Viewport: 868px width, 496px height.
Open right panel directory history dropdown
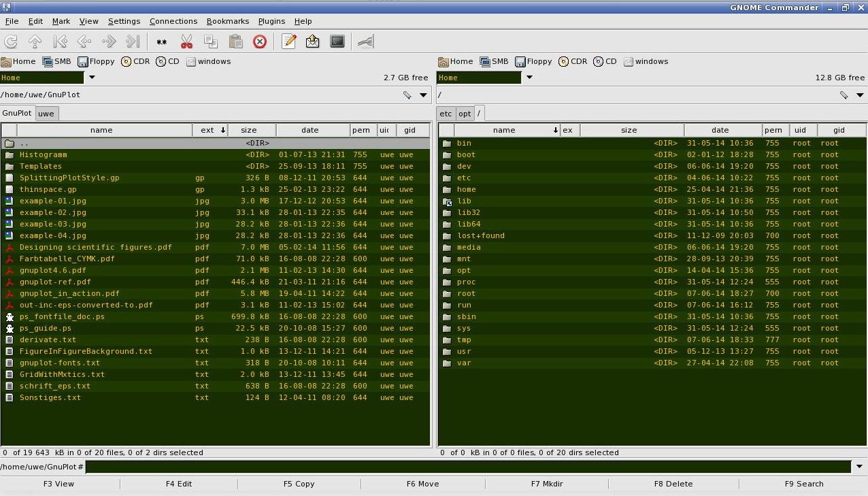[x=860, y=95]
